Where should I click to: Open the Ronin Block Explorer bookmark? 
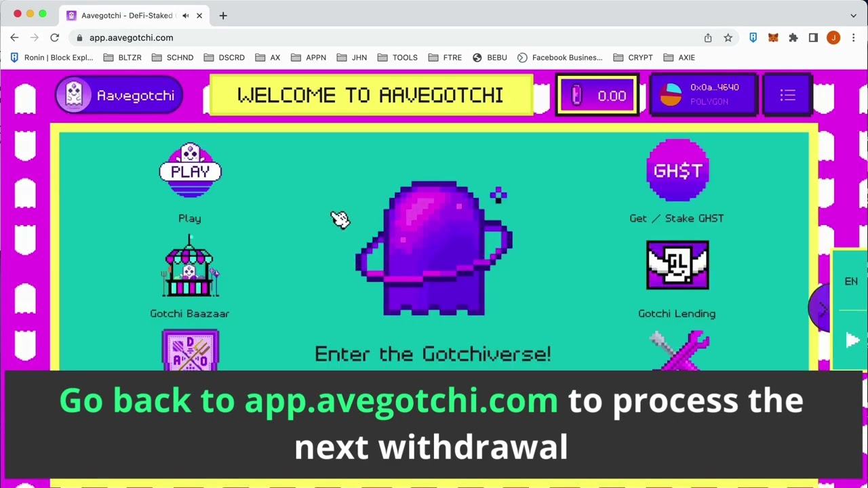[x=52, y=58]
